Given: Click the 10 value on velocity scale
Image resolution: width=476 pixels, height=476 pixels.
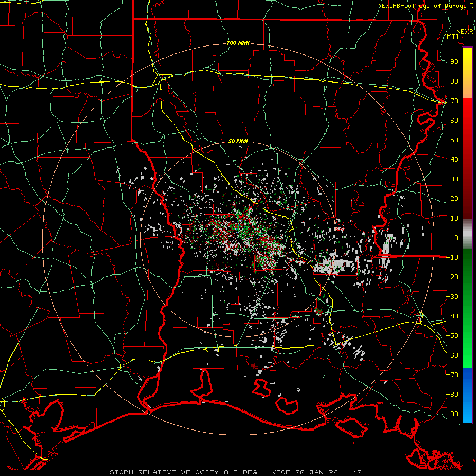Looking at the screenshot, I should point(454,218).
